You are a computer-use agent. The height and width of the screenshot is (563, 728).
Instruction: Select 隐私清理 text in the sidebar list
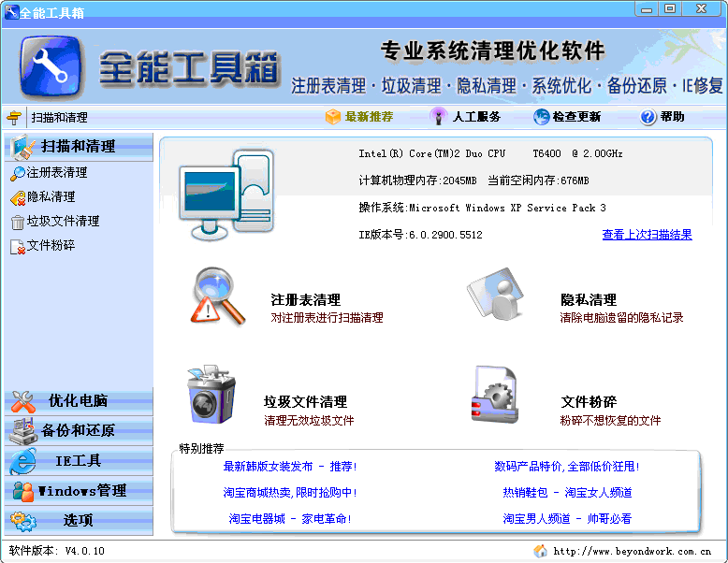click(x=51, y=196)
